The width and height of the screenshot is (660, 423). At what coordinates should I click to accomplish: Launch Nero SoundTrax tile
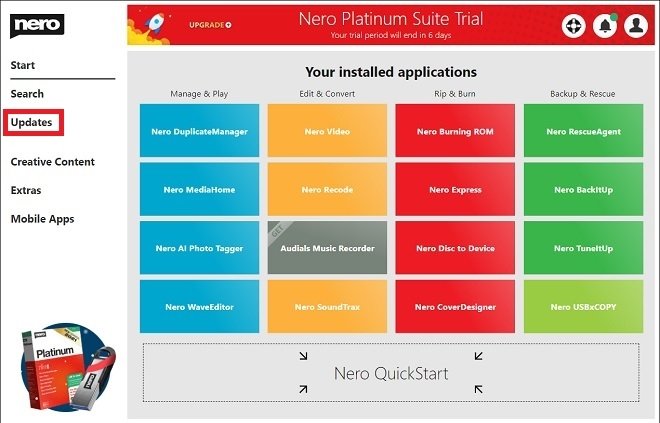(x=327, y=306)
